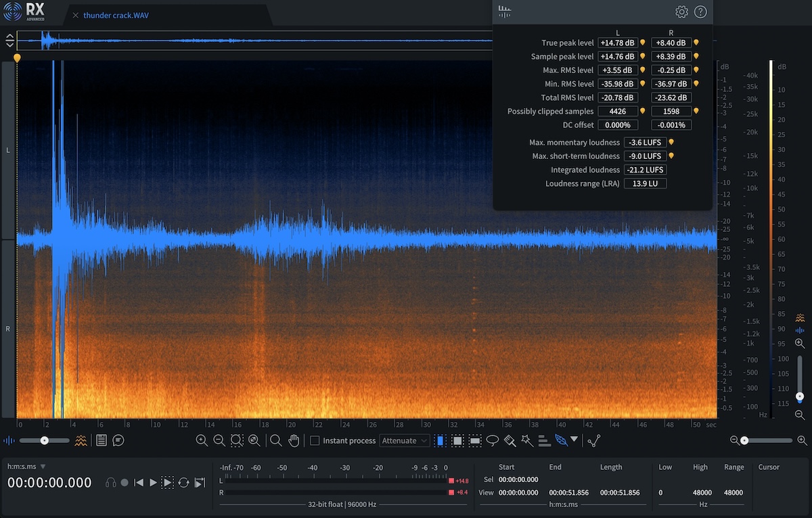
Task: Select the R channel label
Action: point(8,329)
